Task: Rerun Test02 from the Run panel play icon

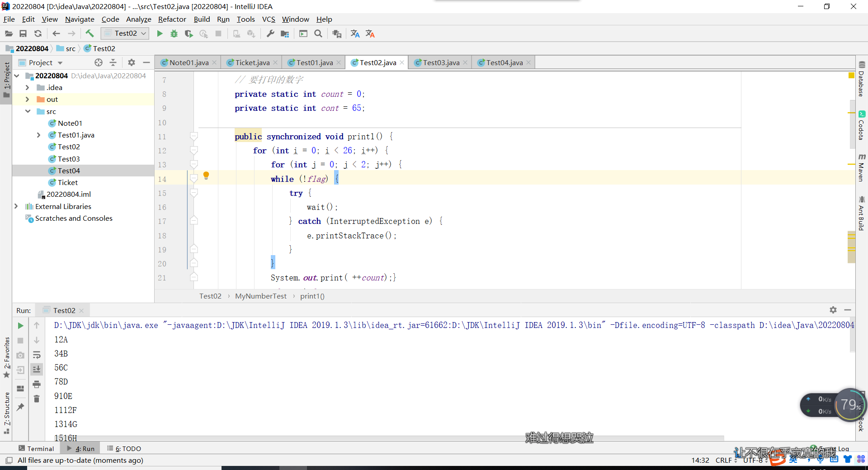Action: [20, 326]
